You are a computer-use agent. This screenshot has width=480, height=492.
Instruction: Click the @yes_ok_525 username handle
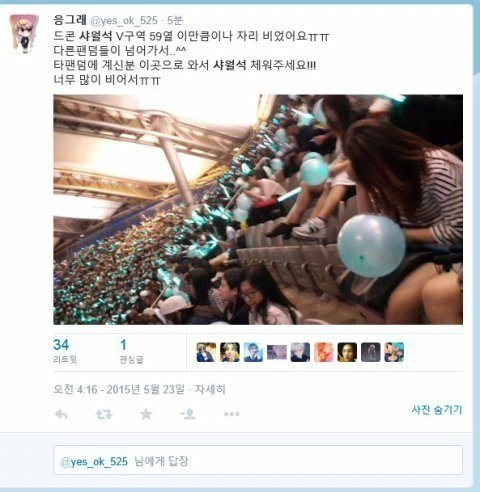(124, 21)
